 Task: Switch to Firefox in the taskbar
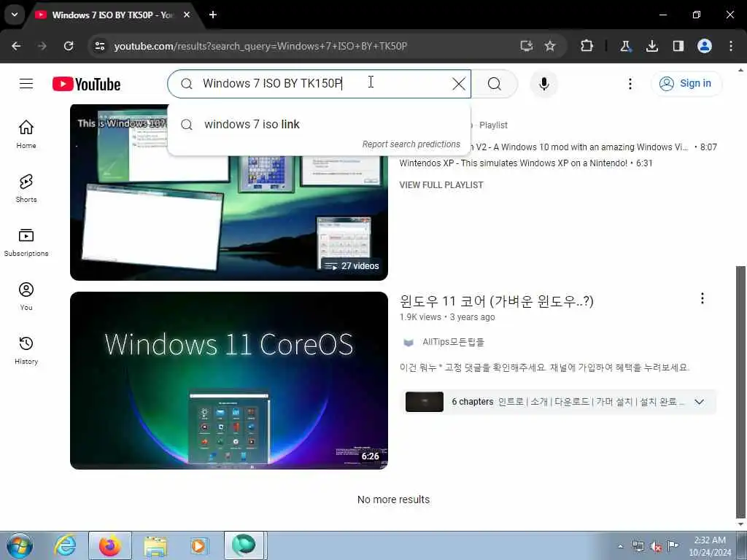tap(109, 545)
